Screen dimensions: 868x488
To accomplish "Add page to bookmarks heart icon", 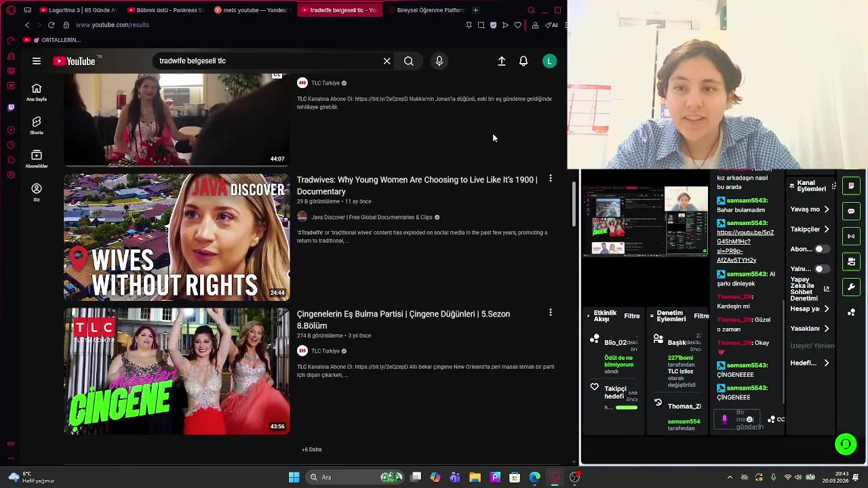I will coord(517,25).
